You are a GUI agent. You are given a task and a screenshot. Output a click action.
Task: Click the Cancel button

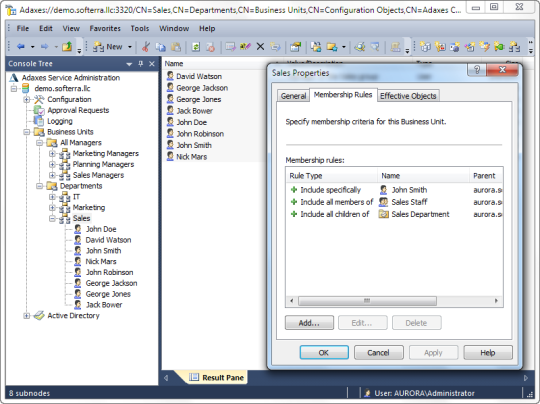[378, 353]
